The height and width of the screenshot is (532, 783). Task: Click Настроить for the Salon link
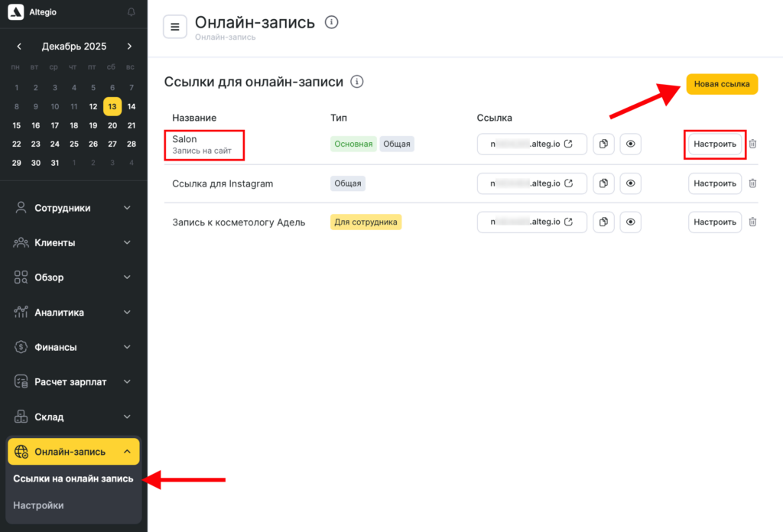(714, 144)
